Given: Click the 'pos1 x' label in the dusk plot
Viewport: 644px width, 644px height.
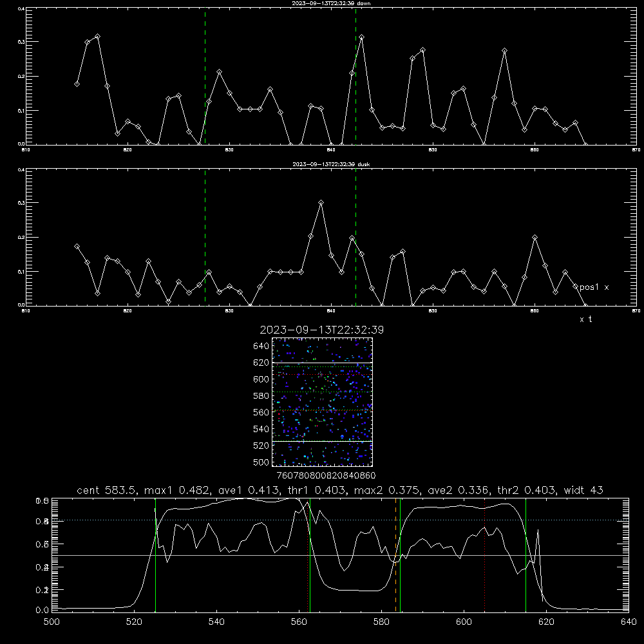Looking at the screenshot, I should [594, 287].
